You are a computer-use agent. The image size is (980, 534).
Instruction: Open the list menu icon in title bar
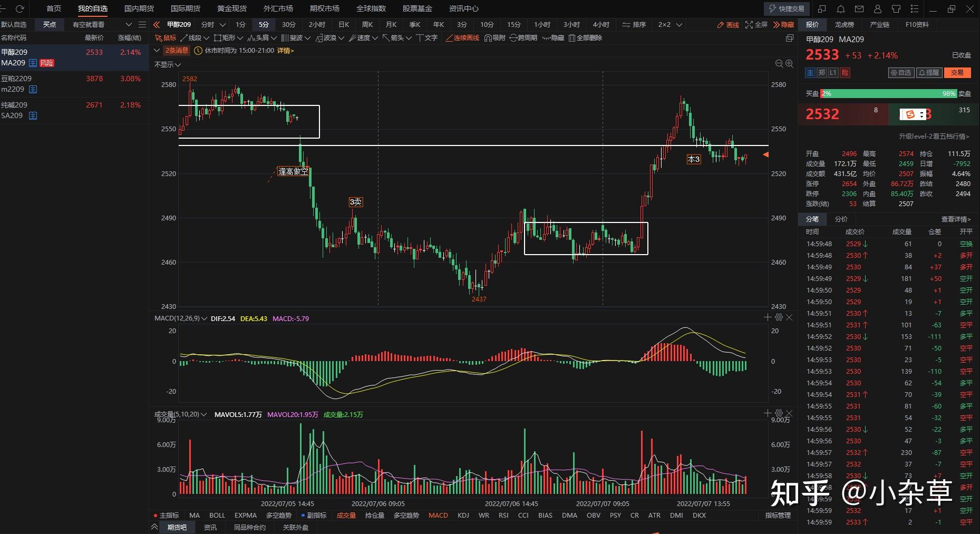915,9
